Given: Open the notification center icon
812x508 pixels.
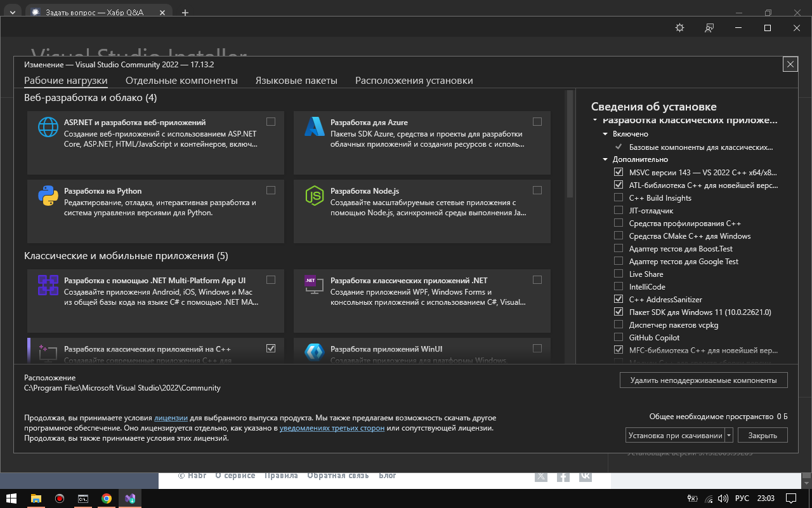Looking at the screenshot, I should coord(791,498).
